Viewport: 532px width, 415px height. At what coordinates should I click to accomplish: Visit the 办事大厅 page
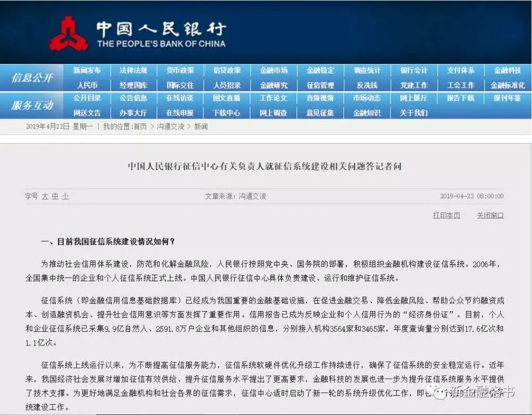pyautogui.click(x=134, y=113)
